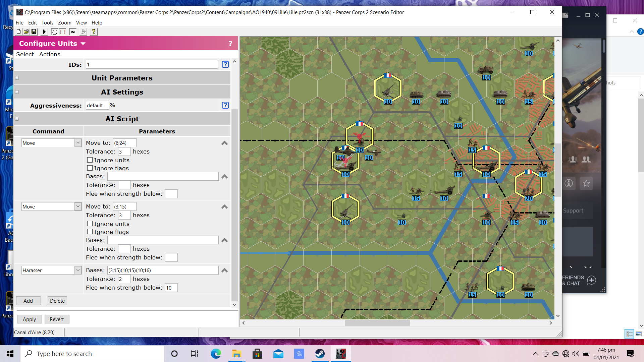The image size is (644, 362).
Task: Toggle Ignore flags for Move to (3;15)
Action: point(90,232)
